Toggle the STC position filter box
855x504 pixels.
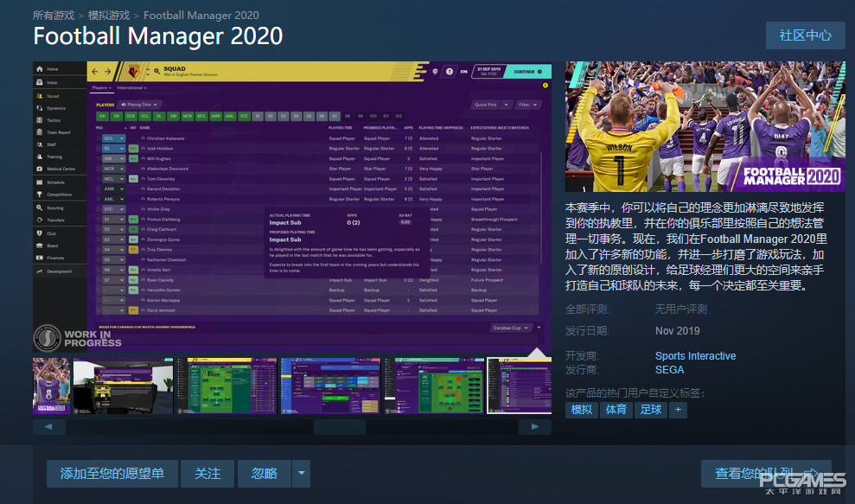(244, 116)
